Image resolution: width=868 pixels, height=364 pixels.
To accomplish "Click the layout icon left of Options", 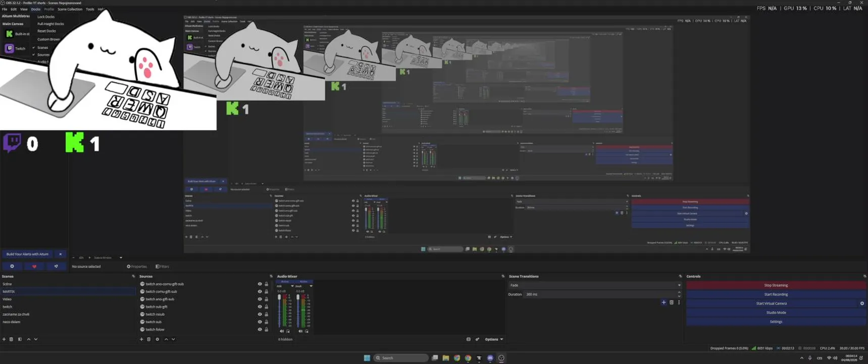I will [x=469, y=339].
